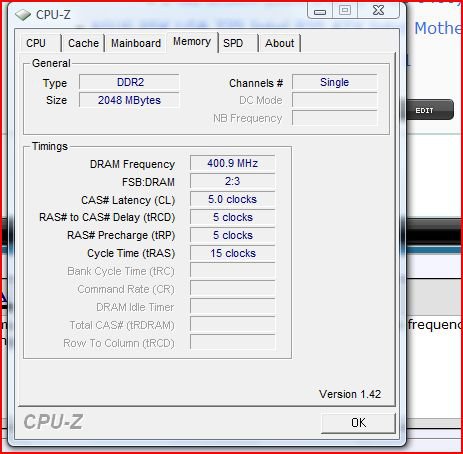Click the tRCD 5 clocks value
463x454 pixels.
click(x=233, y=217)
